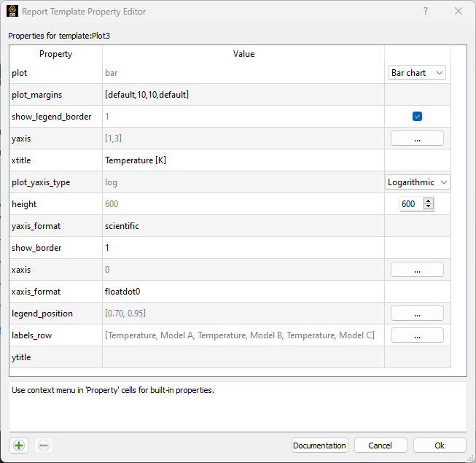Image resolution: width=476 pixels, height=463 pixels.
Task: Close the Report Template Property Editor
Action: click(x=459, y=11)
